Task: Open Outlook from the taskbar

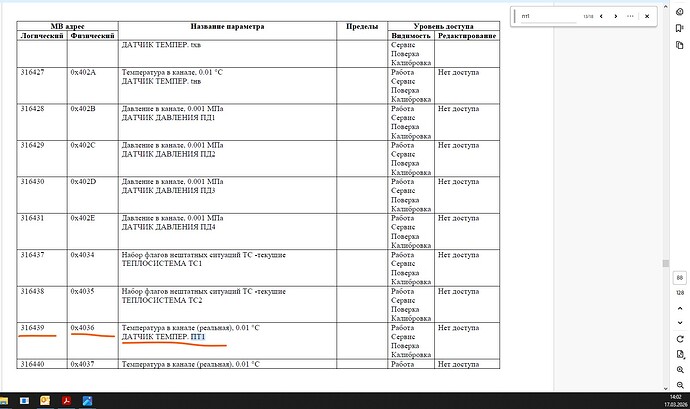Action: (x=45, y=401)
